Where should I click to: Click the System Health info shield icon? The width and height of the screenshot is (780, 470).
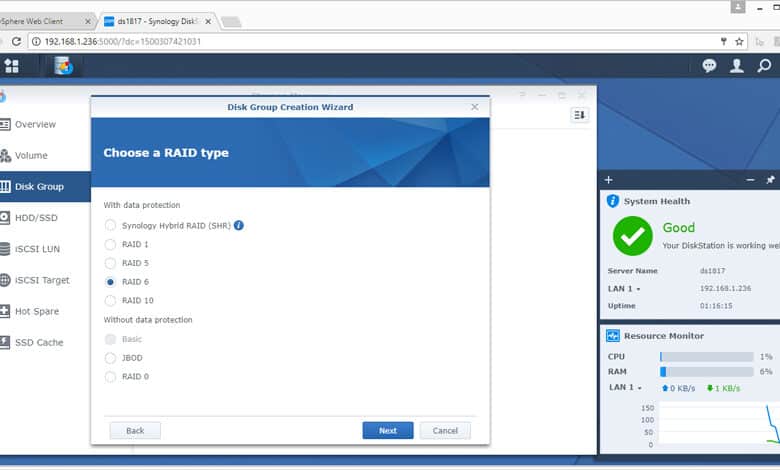[x=612, y=201]
